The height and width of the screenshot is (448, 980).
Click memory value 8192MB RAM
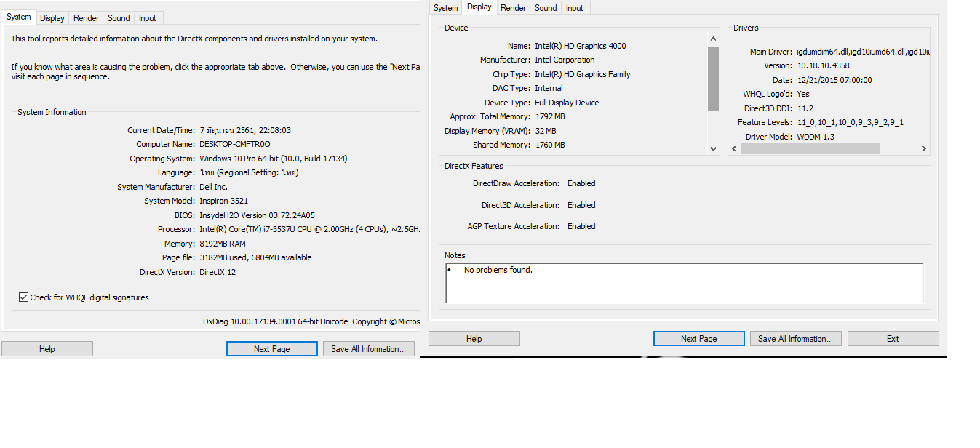point(223,244)
